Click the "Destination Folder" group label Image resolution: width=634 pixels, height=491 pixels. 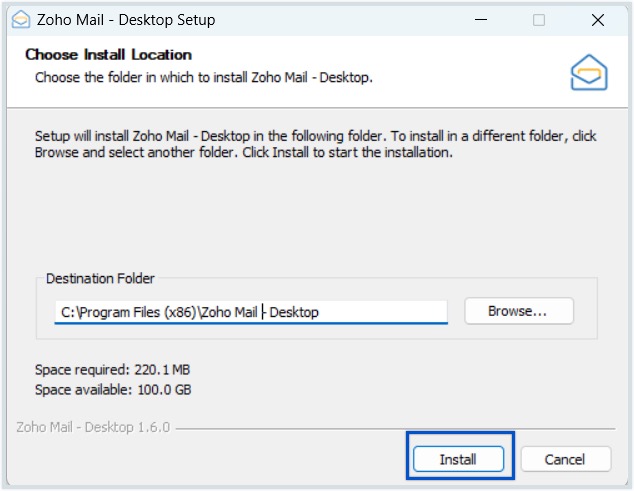100,278
